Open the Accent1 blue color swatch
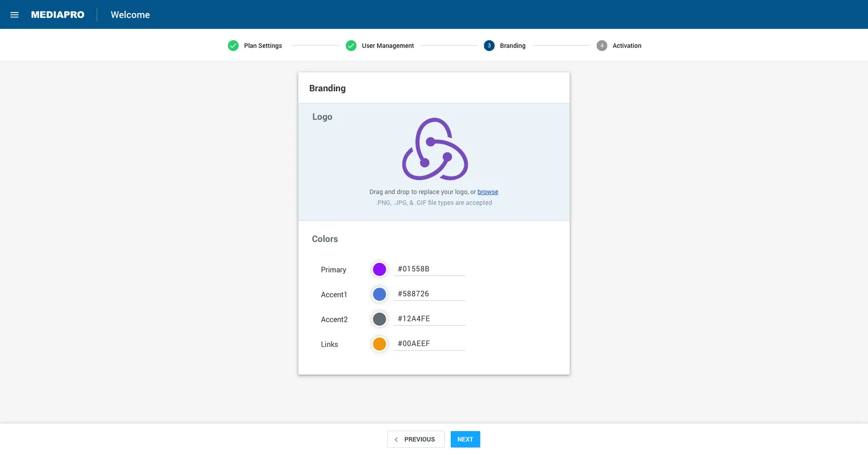868x455 pixels. click(380, 294)
